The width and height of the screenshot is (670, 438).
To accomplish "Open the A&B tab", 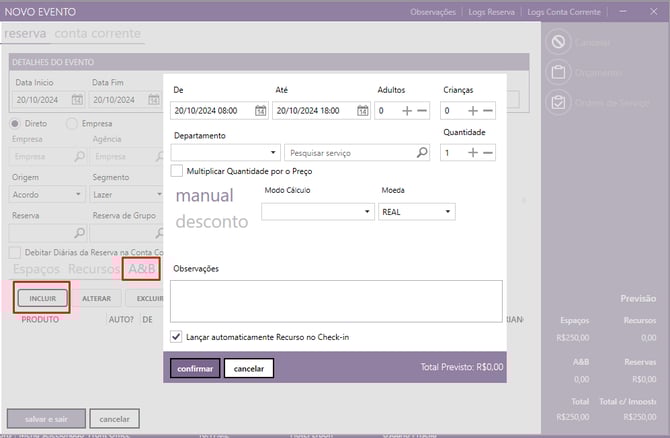I will tap(142, 269).
